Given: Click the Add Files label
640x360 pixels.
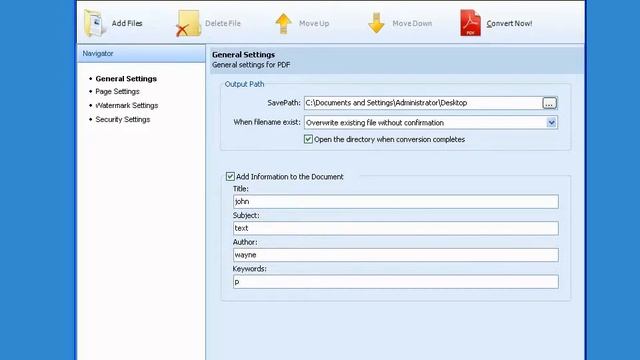Looking at the screenshot, I should [x=127, y=24].
